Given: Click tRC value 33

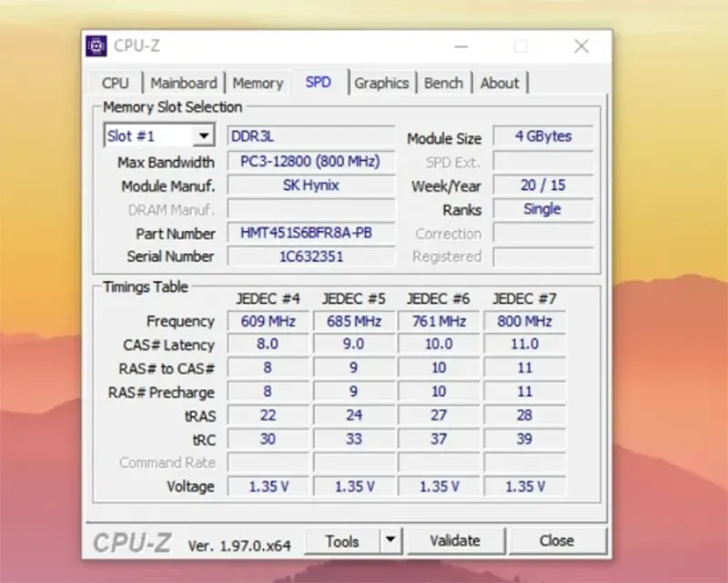Looking at the screenshot, I should 354,439.
